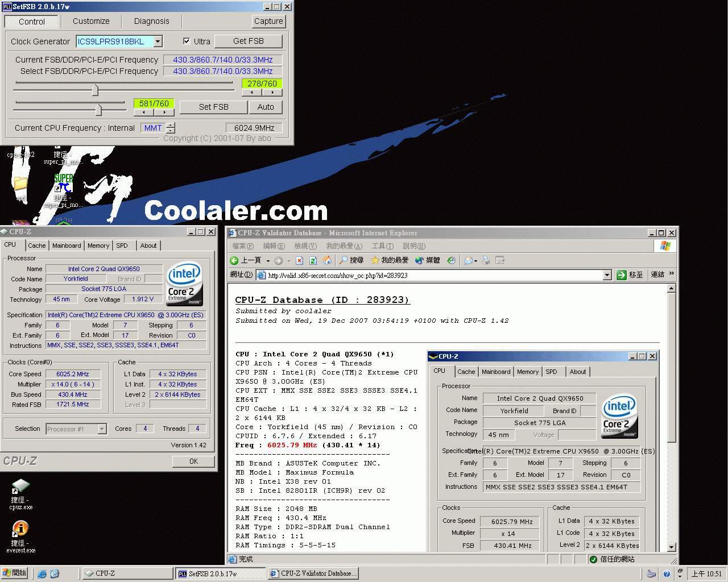Click the system tray help question-mark icon

[667, 574]
